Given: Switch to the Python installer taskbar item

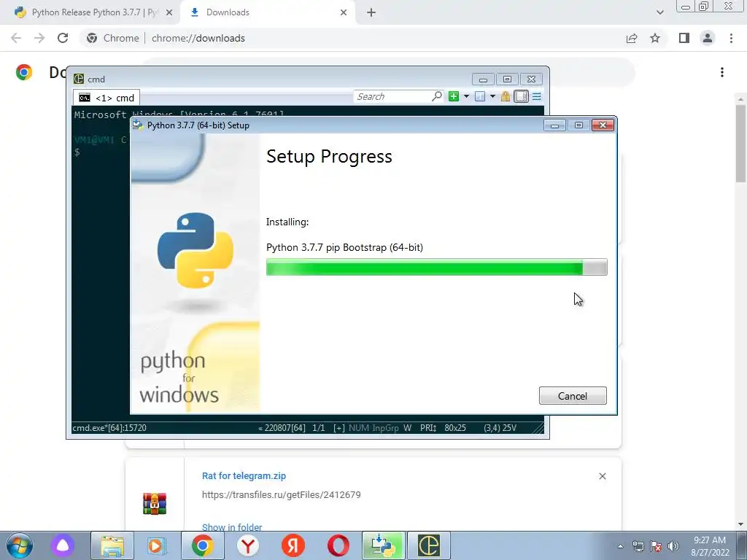Looking at the screenshot, I should [384, 545].
